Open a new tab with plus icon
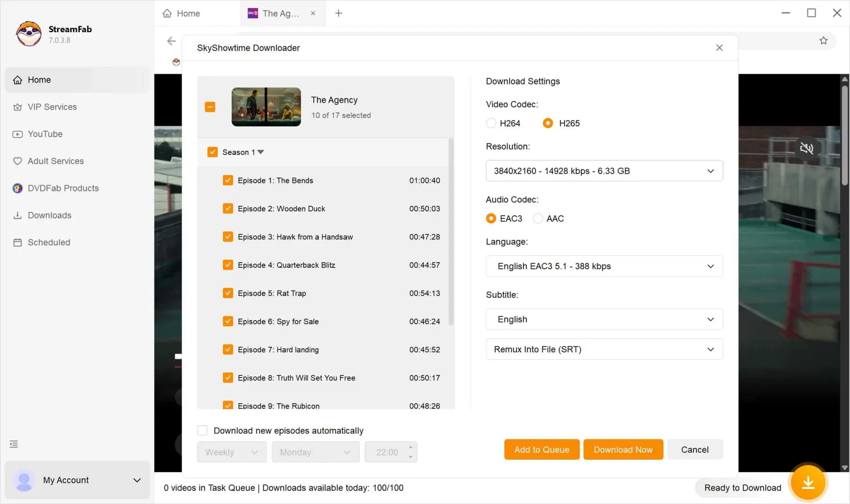Screen dimensions: 850x504 tap(339, 13)
